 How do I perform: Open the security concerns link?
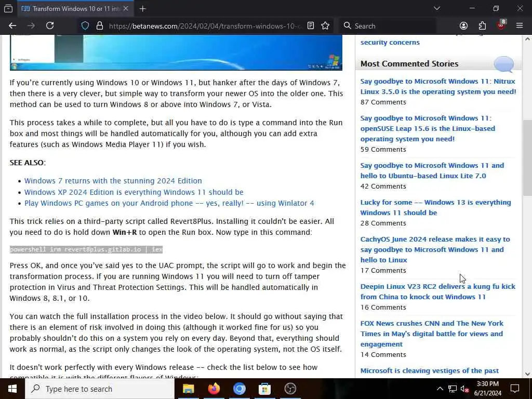coord(390,43)
